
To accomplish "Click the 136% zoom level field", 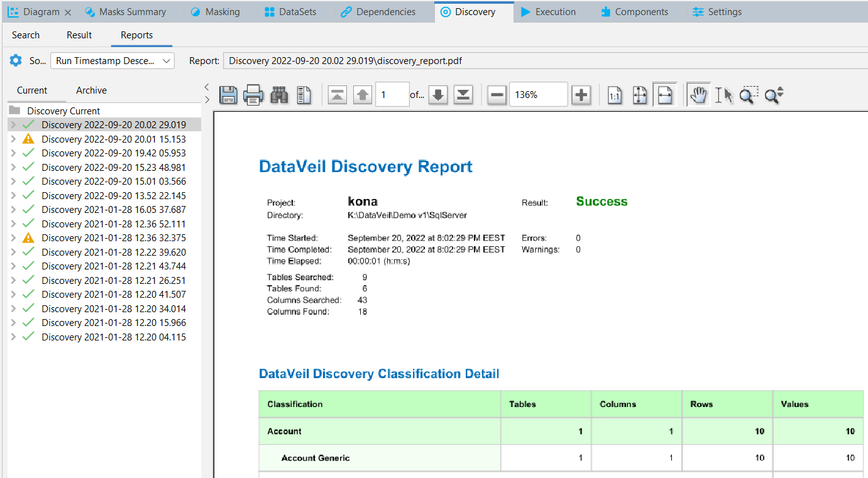I will [538, 95].
